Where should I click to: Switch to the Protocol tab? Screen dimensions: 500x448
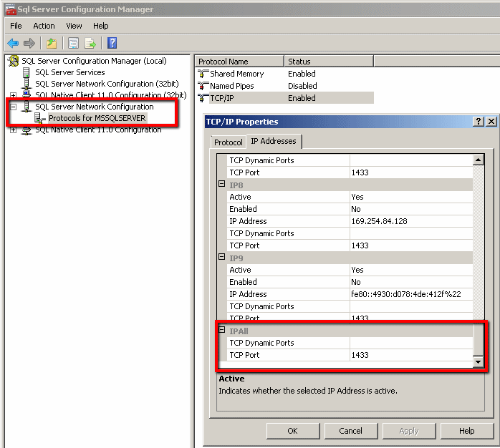[x=229, y=142]
